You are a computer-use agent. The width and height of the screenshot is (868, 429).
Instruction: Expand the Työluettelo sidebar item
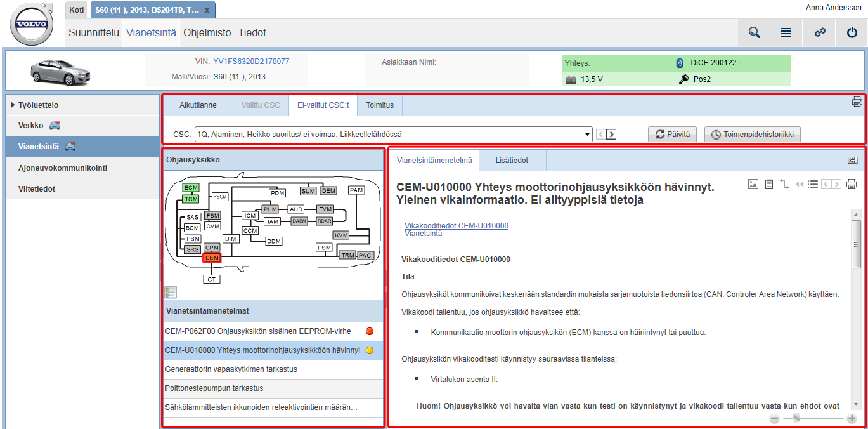tap(82, 105)
